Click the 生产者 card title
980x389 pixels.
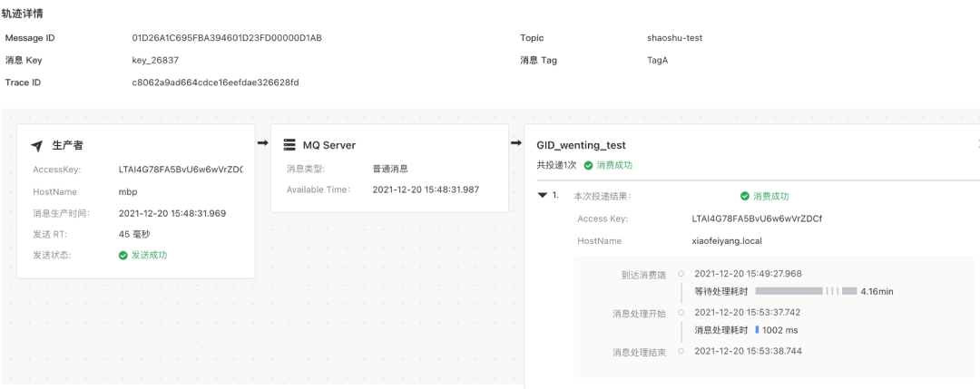click(x=67, y=145)
